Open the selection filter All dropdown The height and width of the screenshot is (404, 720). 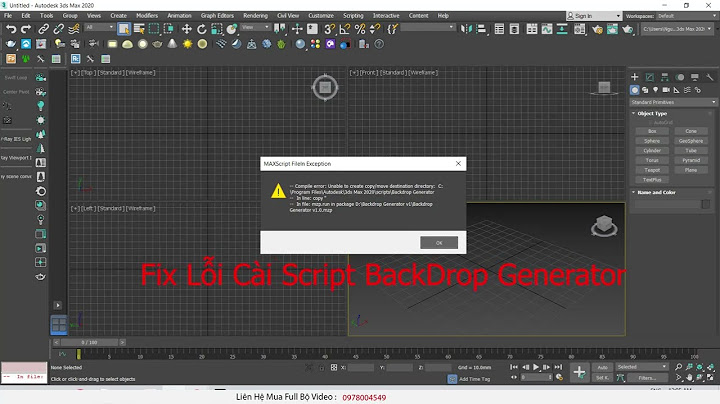(99, 27)
